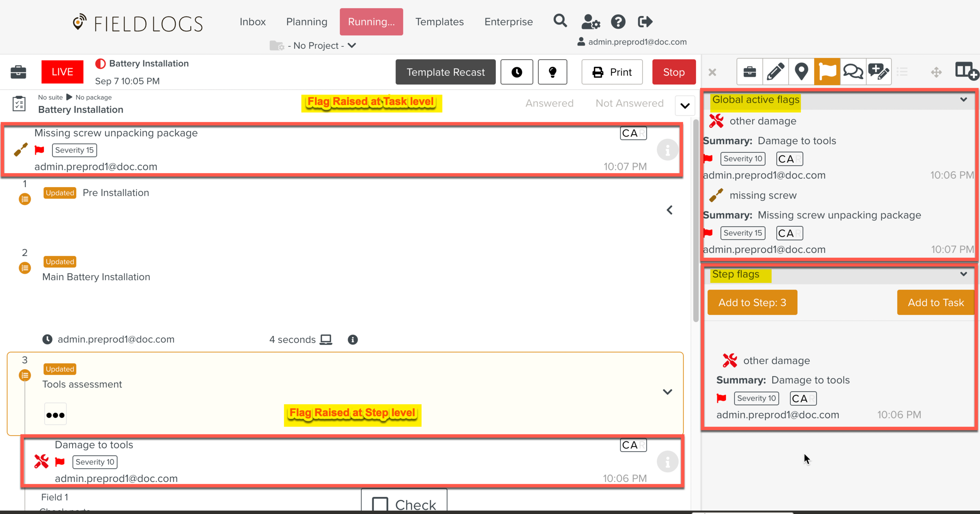Click the clock history button
The image size is (980, 514).
(x=517, y=72)
